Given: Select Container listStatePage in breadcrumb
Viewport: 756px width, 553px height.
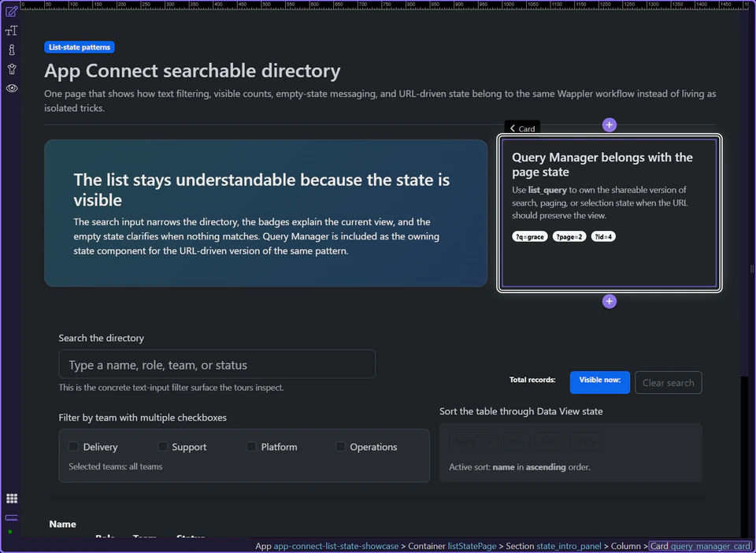Looking at the screenshot, I should click(x=452, y=546).
